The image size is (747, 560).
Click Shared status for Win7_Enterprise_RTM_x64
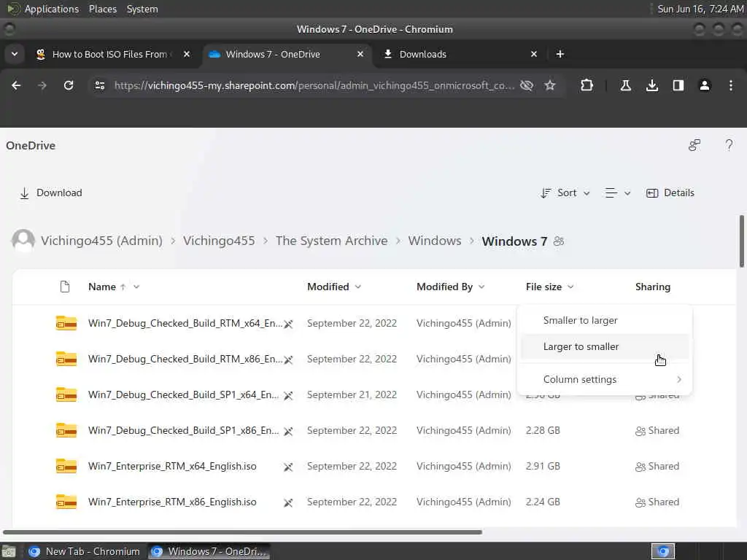(x=657, y=467)
